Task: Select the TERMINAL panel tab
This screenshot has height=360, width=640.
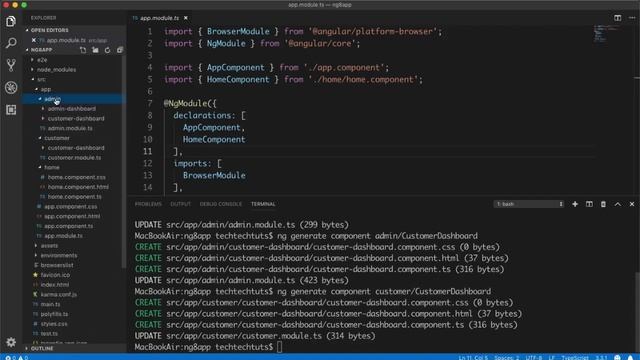Action: click(x=263, y=204)
